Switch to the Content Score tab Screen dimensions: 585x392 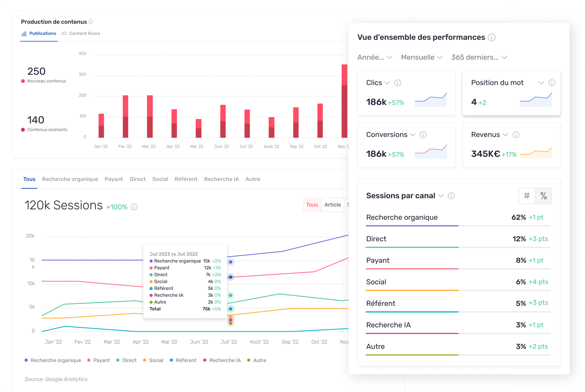point(81,34)
